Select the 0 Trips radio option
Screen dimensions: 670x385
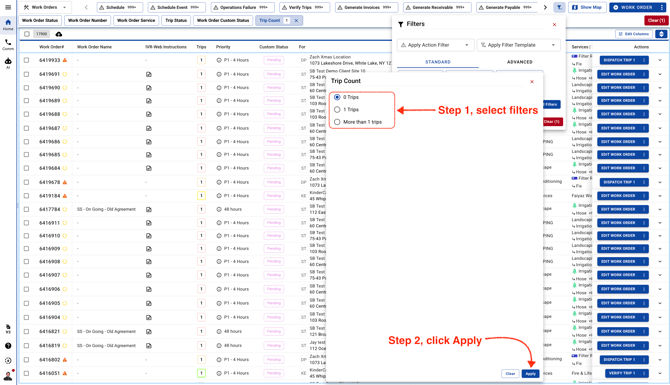point(337,97)
